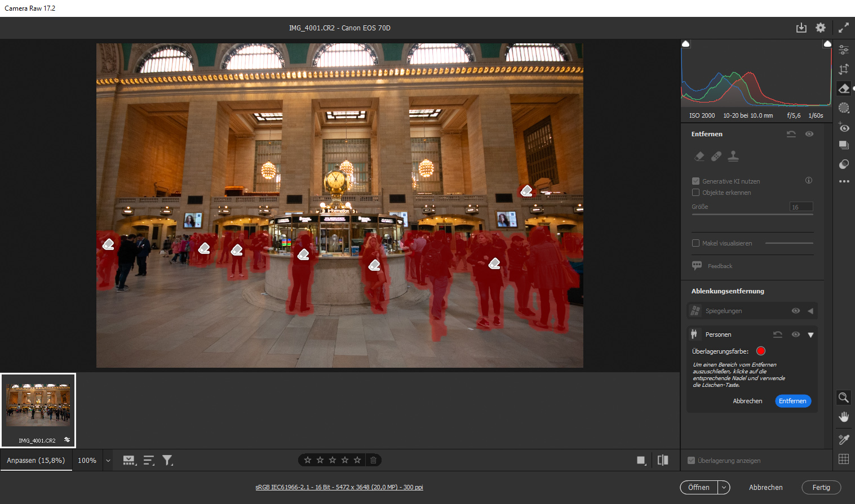Open the dropdown arrow beside Öffnen
This screenshot has width=855, height=504.
tap(724, 488)
